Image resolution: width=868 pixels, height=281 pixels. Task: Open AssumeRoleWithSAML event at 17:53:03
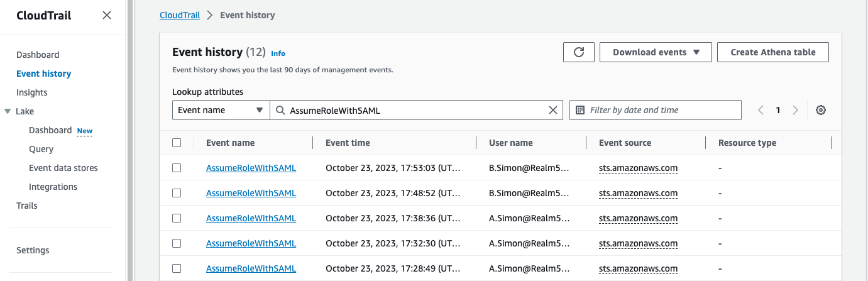tap(251, 168)
